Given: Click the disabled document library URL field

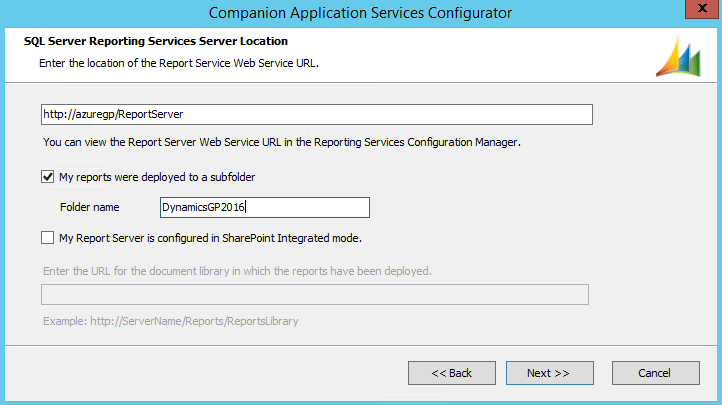Looking at the screenshot, I should 314,294.
